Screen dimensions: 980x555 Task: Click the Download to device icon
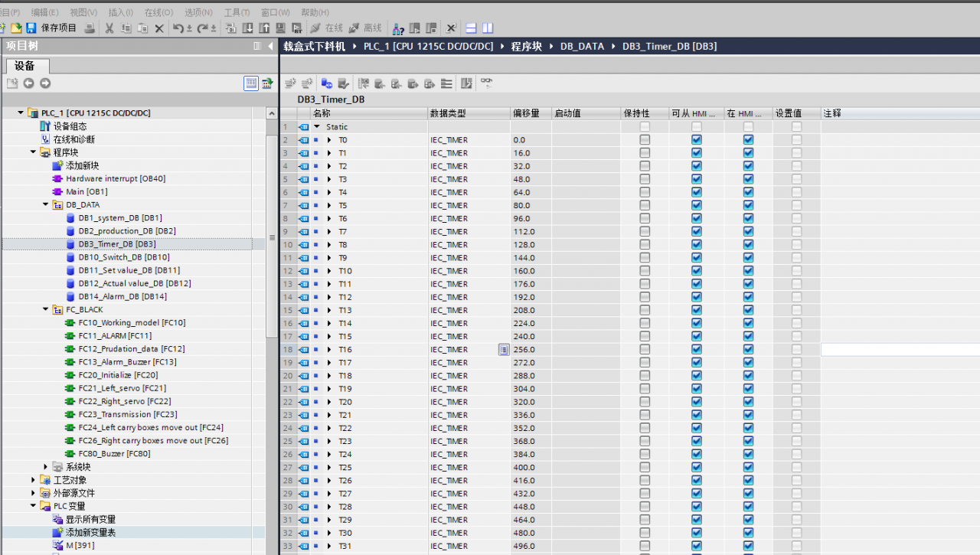tap(247, 28)
